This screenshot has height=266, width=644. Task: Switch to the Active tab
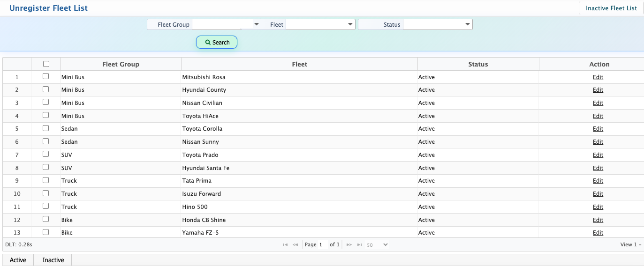click(x=18, y=260)
